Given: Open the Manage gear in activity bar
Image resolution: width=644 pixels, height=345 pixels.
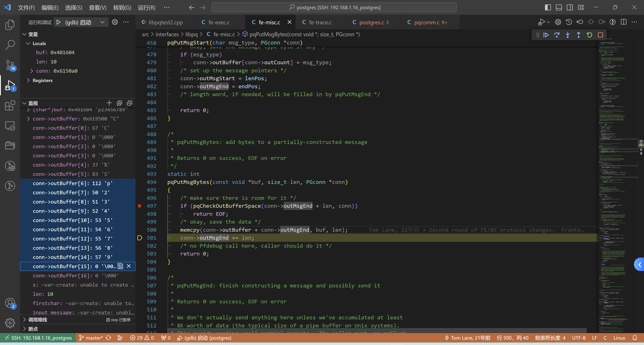Looking at the screenshot, I should [10, 323].
